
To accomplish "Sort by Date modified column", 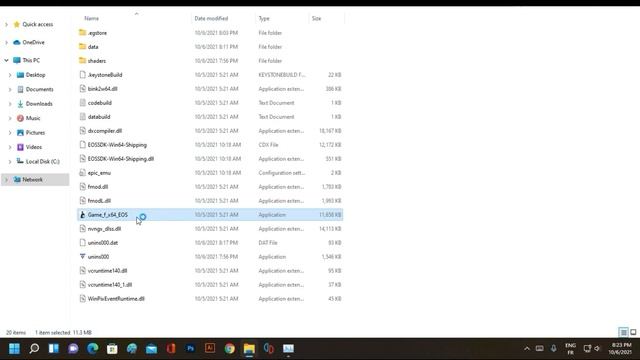I will [x=211, y=18].
